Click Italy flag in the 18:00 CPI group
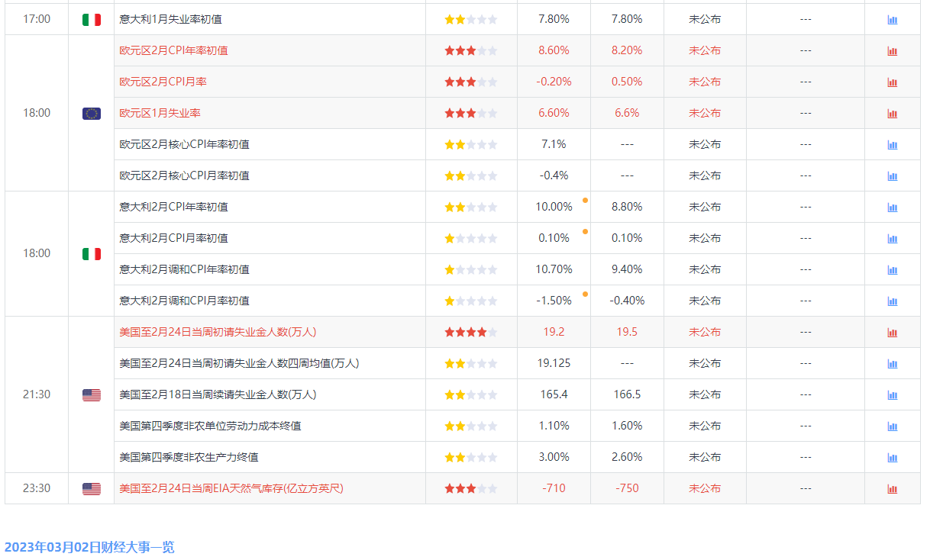The image size is (943, 560). (x=92, y=254)
